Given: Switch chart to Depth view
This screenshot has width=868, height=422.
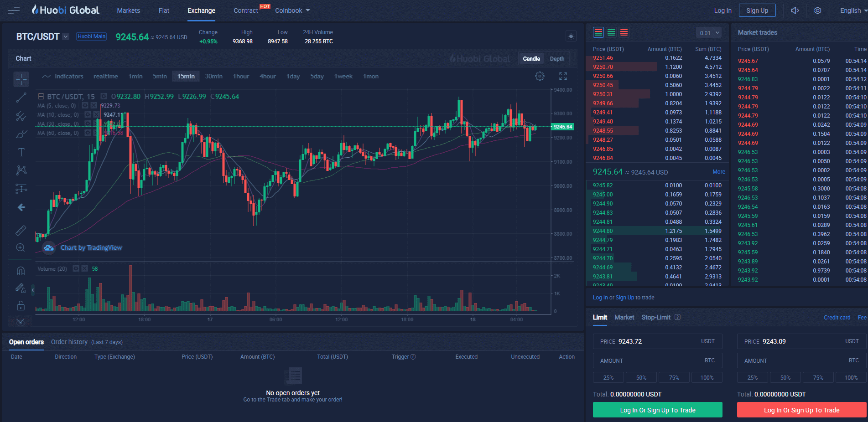Looking at the screenshot, I should point(557,59).
